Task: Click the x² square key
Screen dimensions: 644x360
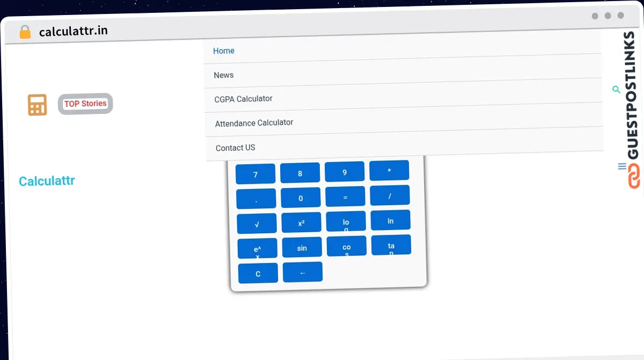Action: tap(301, 222)
